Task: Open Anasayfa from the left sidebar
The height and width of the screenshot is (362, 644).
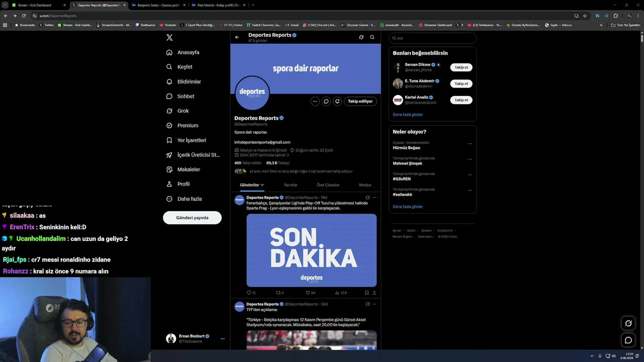Action: [x=183, y=52]
